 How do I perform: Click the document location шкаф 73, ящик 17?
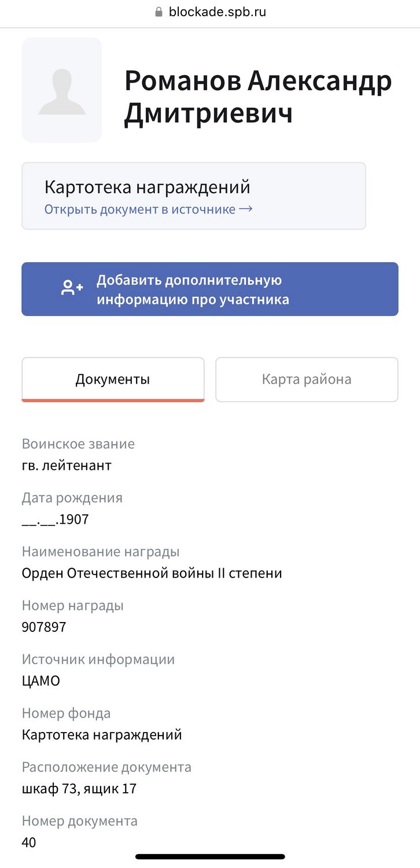79,788
